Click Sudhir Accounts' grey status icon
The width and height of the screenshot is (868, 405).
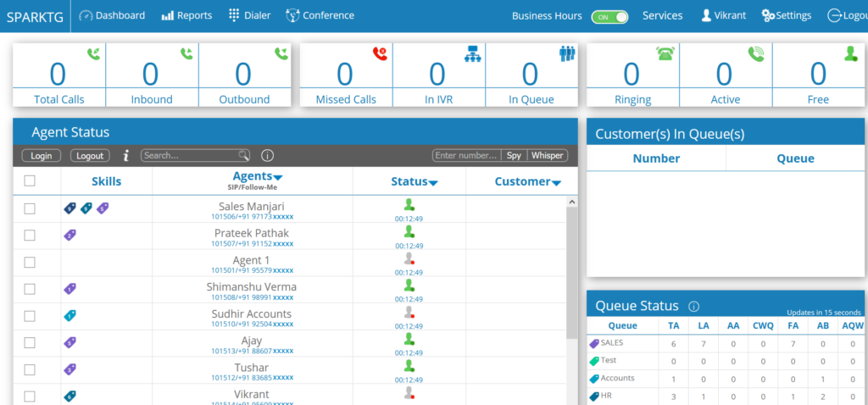tap(409, 312)
